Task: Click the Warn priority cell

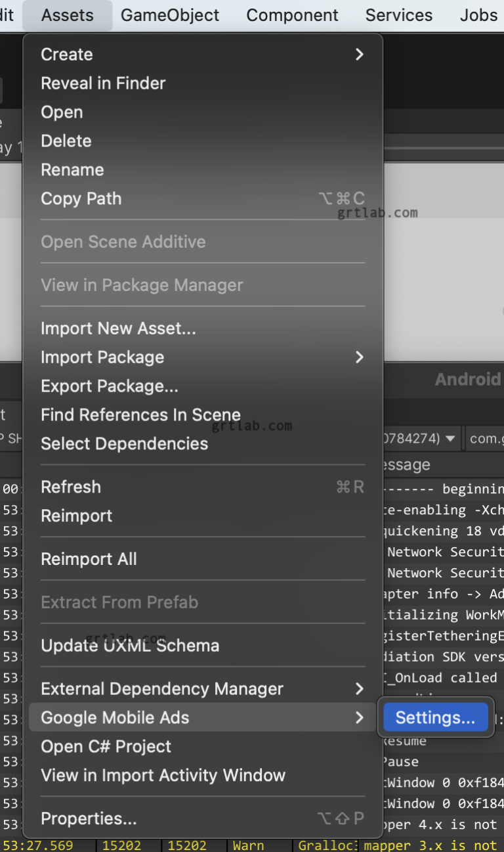Action: (249, 845)
